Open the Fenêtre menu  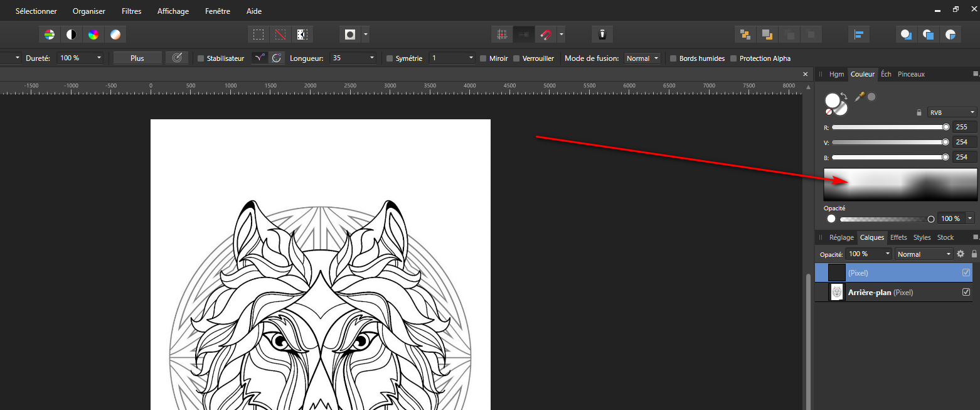click(218, 11)
